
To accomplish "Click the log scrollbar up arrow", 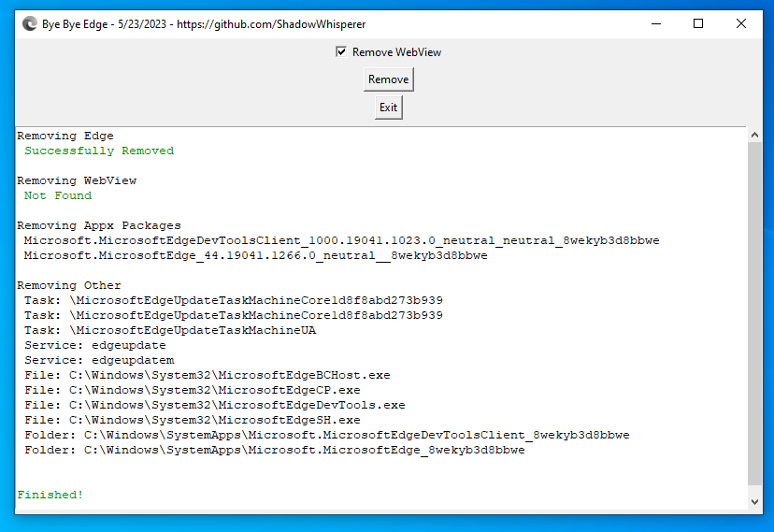I will point(754,135).
